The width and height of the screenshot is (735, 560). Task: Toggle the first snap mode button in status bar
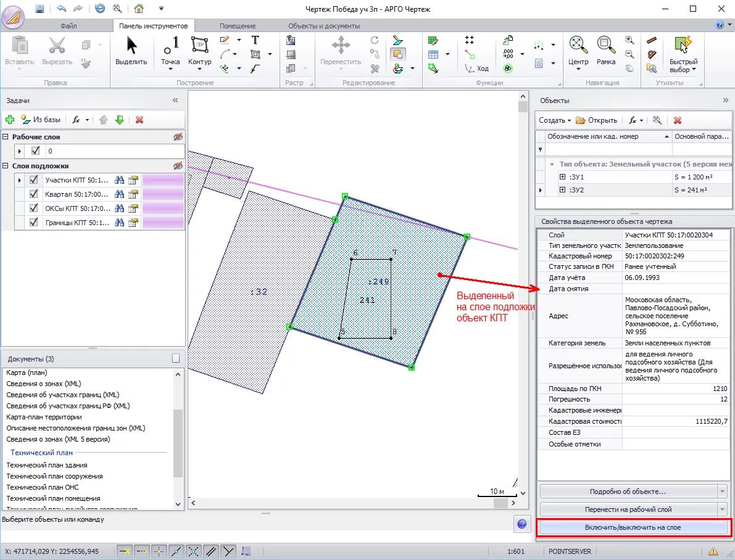coord(125,551)
